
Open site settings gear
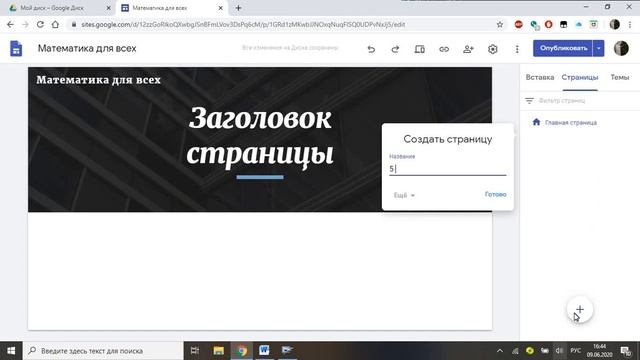pyautogui.click(x=493, y=49)
